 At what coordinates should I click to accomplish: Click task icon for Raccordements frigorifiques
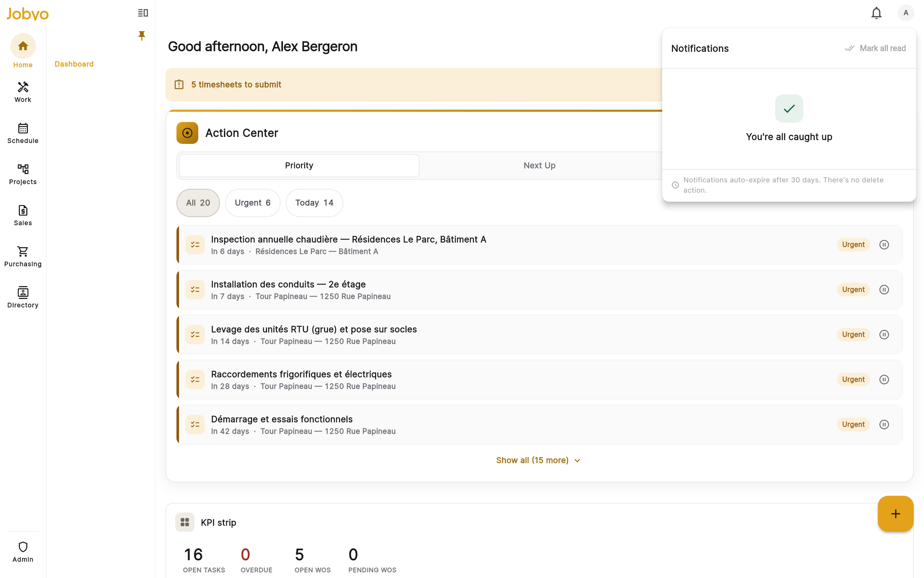195,380
